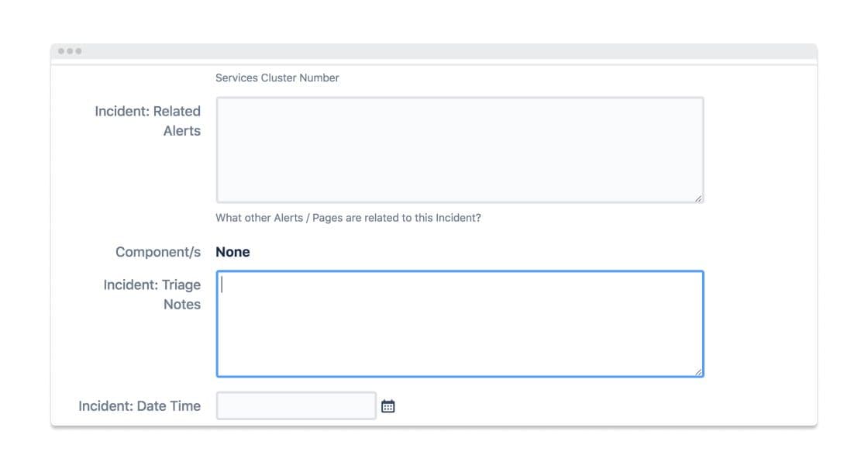
Task: Click the "Services Cluster Number" description text
Action: [x=277, y=78]
